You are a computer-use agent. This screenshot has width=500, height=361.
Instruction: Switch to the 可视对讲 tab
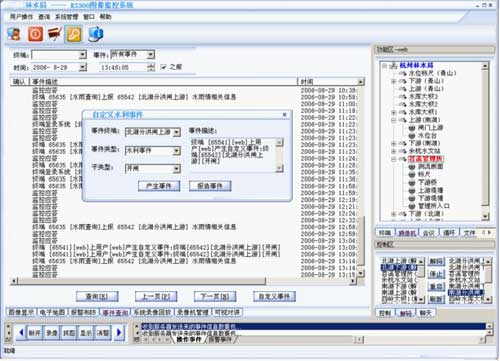(x=227, y=312)
